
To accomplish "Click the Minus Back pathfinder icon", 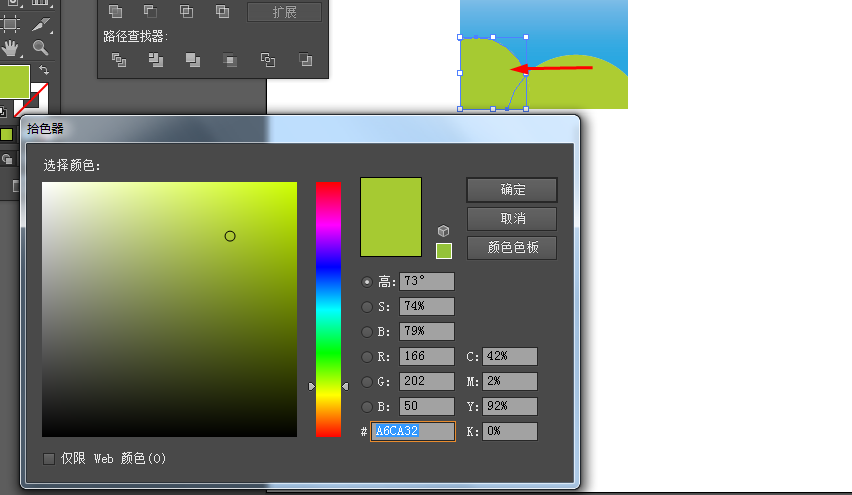I will pos(305,60).
